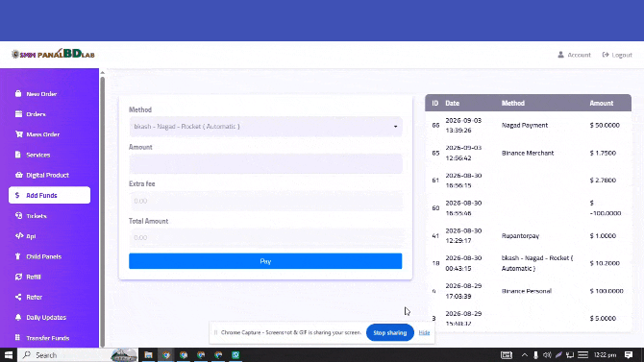
Task: Click the $ 50.0000 amount cell
Action: coord(605,125)
